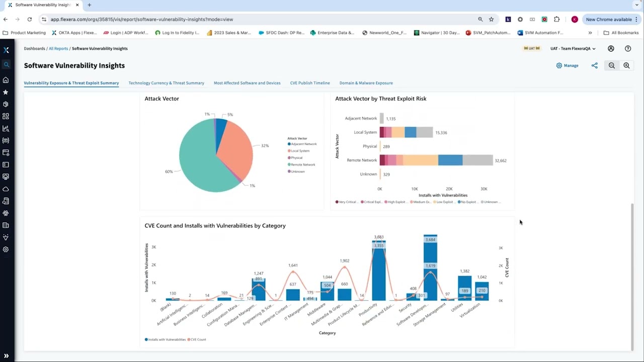Go back with the browser back arrow
Viewport: 644px width, 362px height.
[6, 19]
